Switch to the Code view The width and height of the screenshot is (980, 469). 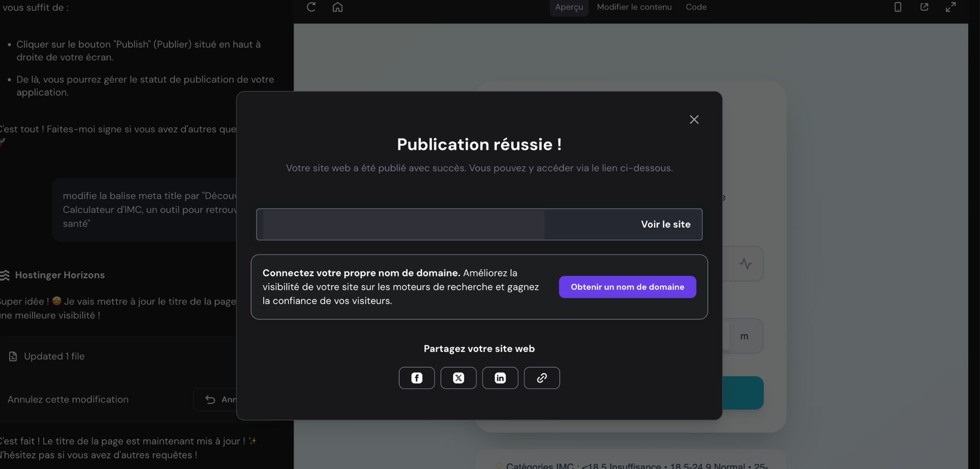pos(696,7)
